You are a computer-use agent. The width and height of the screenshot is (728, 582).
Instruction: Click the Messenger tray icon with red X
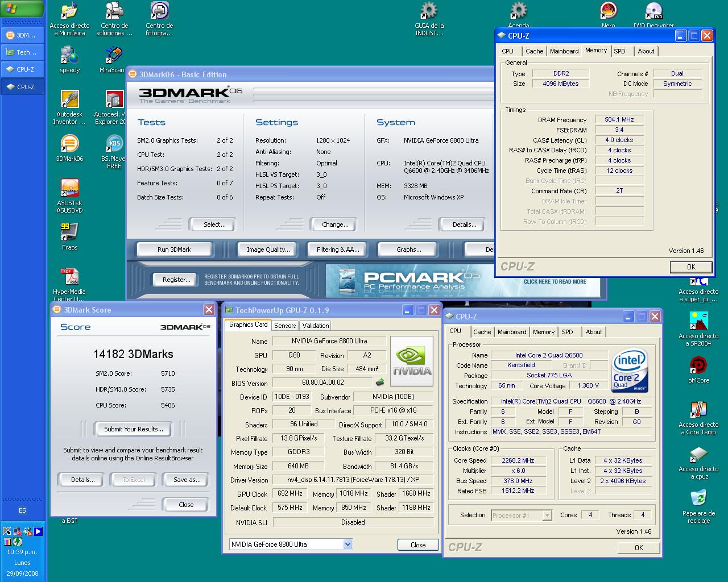coord(27,531)
